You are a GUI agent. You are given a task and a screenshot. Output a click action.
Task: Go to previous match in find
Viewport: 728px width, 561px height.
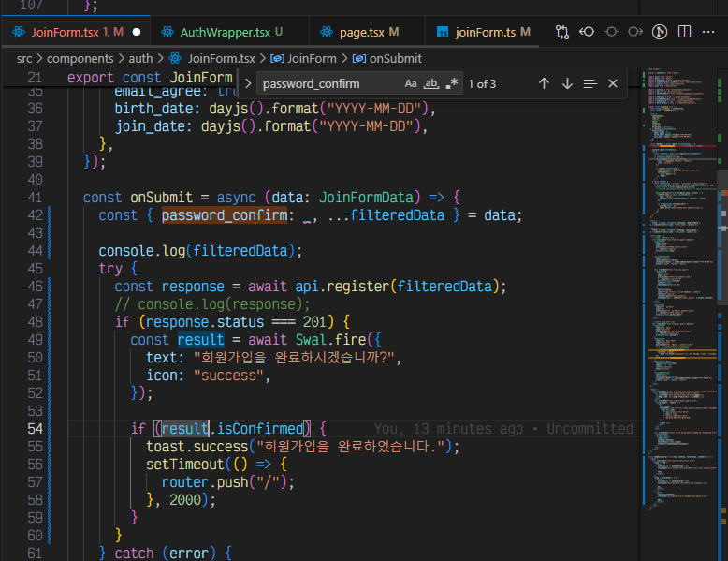pyautogui.click(x=545, y=83)
